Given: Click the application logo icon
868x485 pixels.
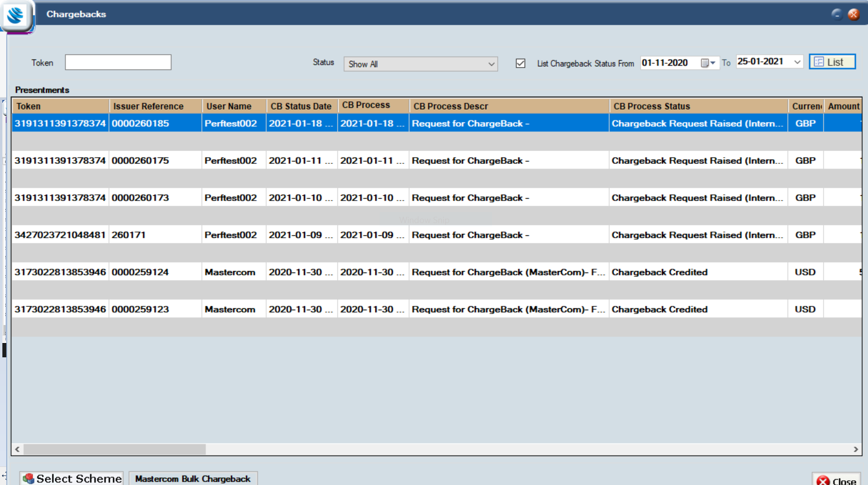Looking at the screenshot, I should [16, 15].
